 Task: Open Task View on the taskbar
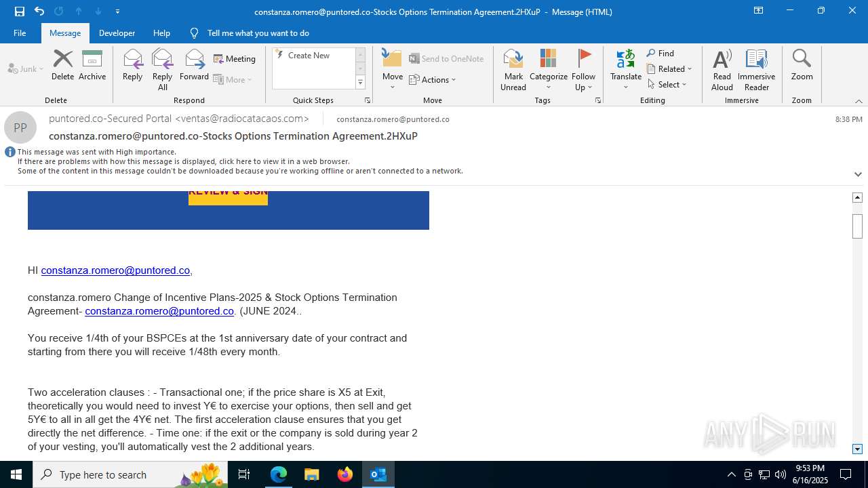point(245,474)
